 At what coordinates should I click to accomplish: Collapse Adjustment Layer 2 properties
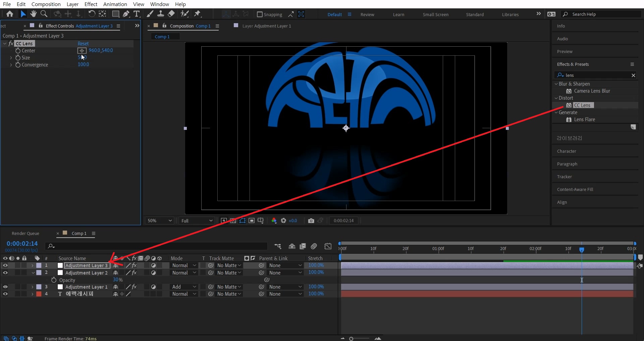(33, 273)
